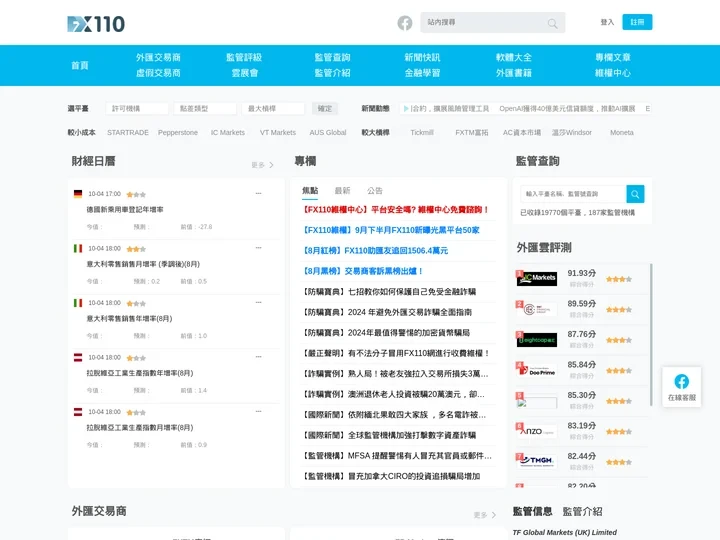Open 金融學習 navigation item
720x540 pixels.
[x=422, y=73]
